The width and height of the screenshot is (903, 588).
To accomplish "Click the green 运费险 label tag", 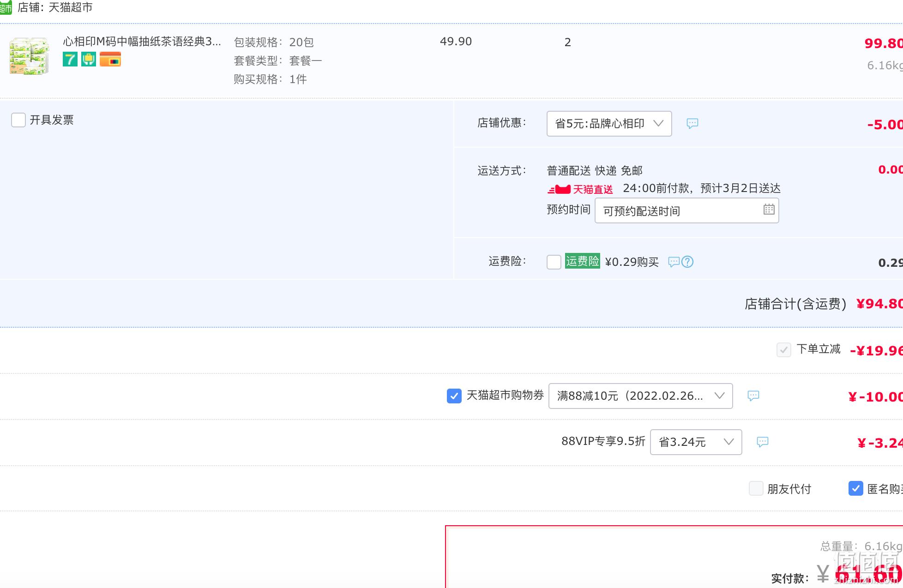I will tap(582, 261).
